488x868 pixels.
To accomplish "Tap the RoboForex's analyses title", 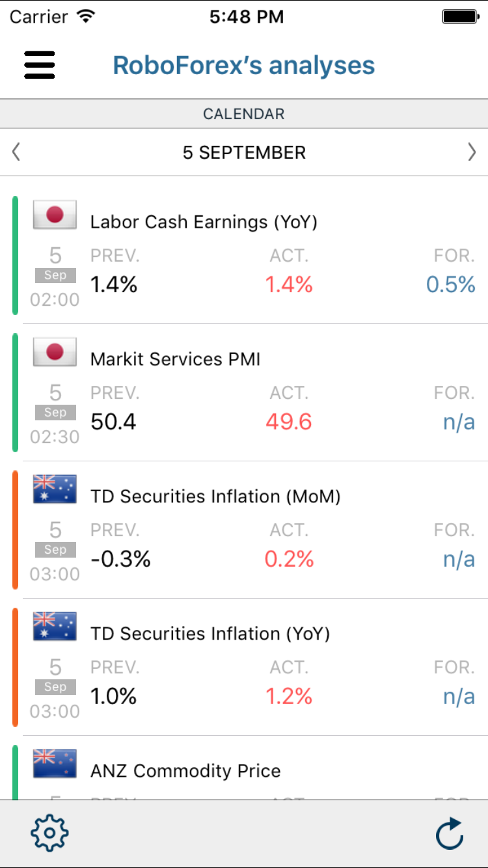I will [x=244, y=65].
